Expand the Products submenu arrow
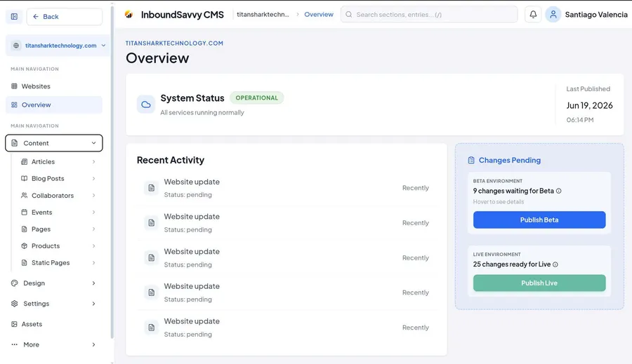 (93, 245)
